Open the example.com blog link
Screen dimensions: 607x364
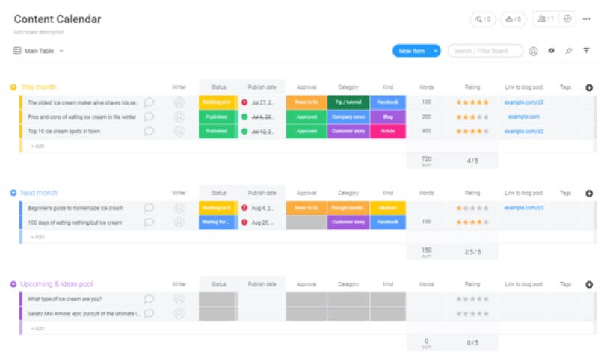(524, 117)
